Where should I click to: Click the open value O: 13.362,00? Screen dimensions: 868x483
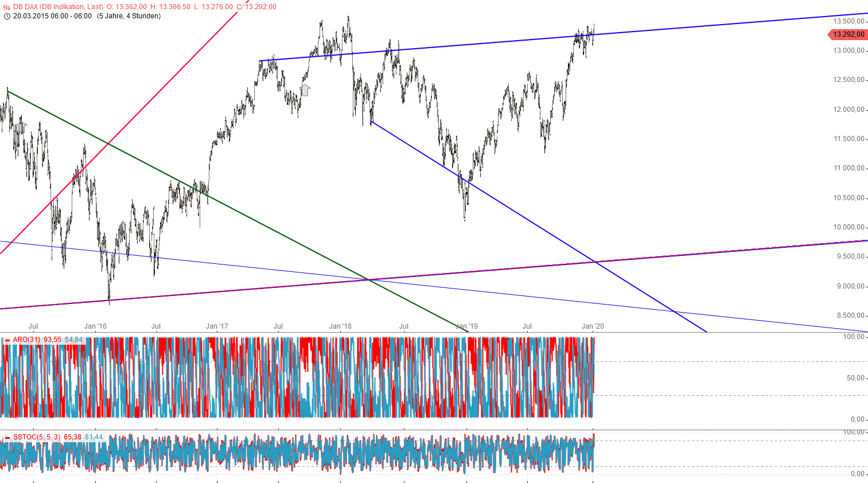(127, 7)
